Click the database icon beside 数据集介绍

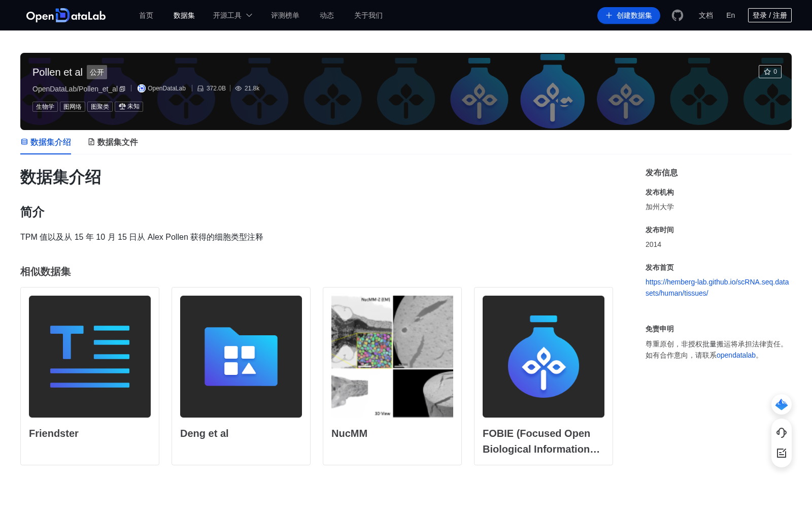[x=24, y=142]
